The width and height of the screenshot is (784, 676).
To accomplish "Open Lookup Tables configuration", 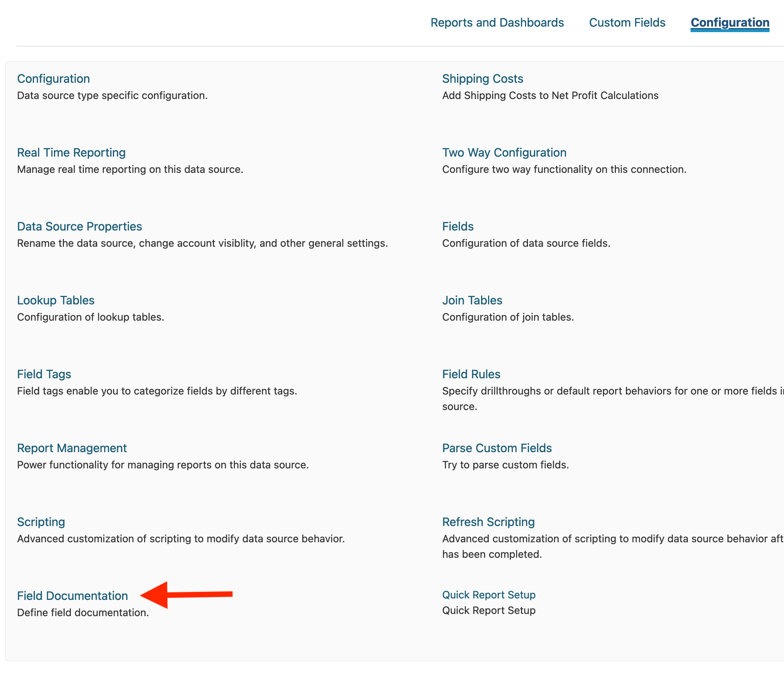I will [56, 300].
